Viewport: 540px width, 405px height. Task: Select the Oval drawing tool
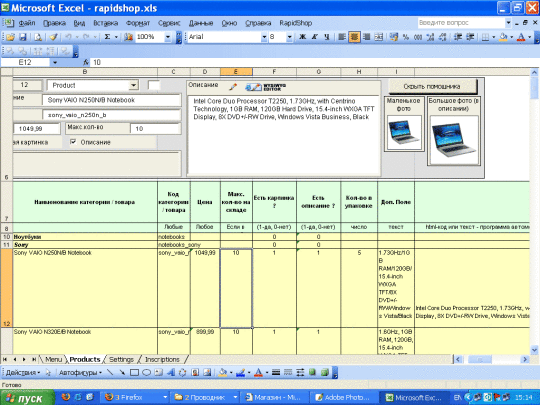146,372
